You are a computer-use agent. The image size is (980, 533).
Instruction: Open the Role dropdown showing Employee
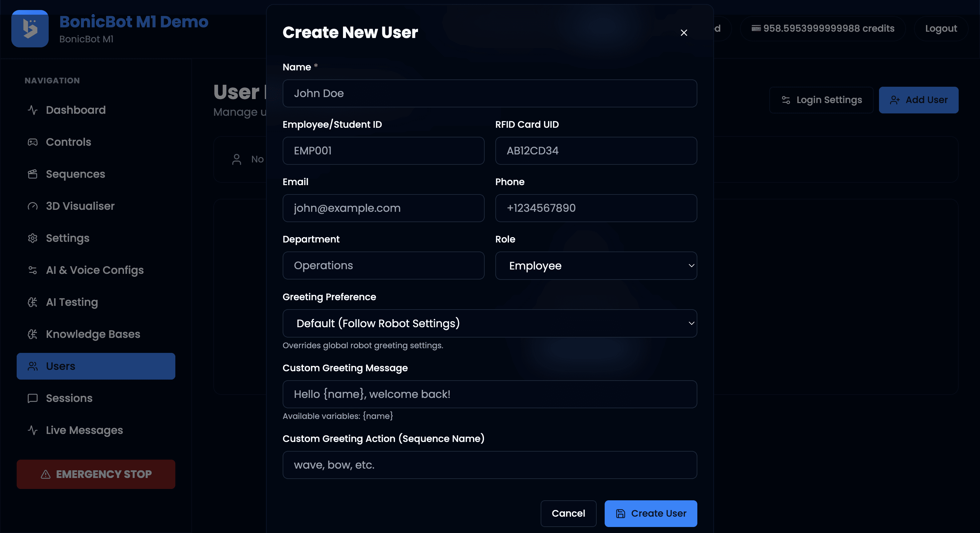click(596, 265)
